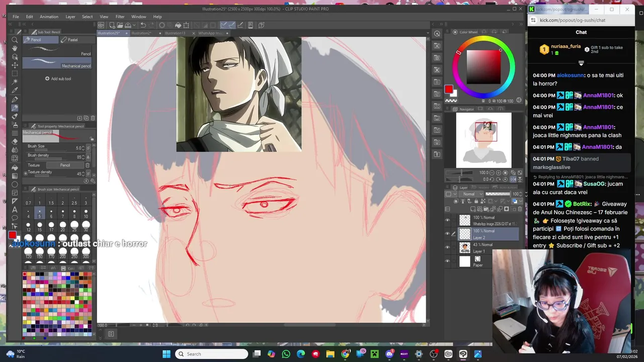Expand Texture density plus expander
The height and width of the screenshot is (362, 644).
26,174
